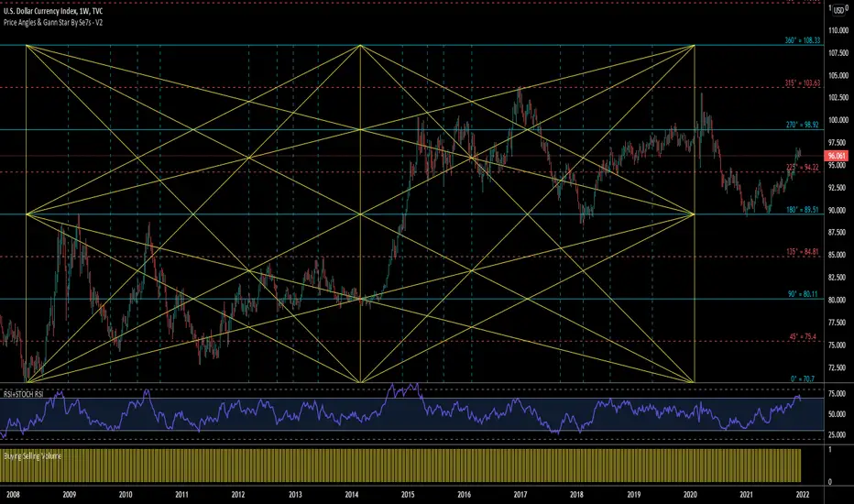Click the 2020 label on time axis
Viewport: 854px width, 504px height.
tap(690, 495)
